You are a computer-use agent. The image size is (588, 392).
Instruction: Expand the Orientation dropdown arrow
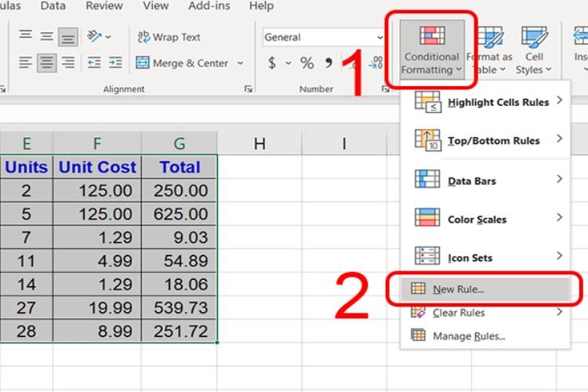108,37
